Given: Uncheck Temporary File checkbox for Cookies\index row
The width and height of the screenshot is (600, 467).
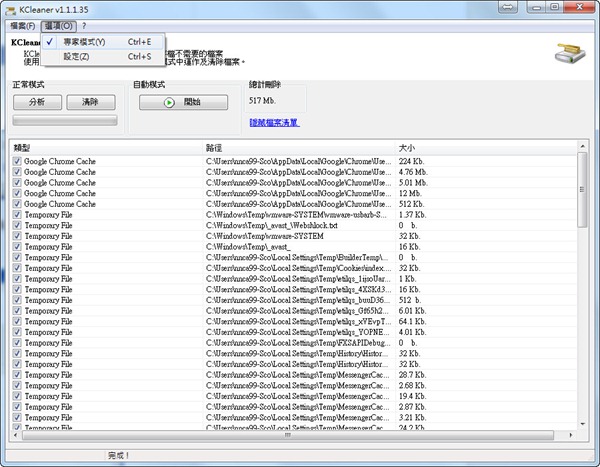Looking at the screenshot, I should [x=17, y=268].
